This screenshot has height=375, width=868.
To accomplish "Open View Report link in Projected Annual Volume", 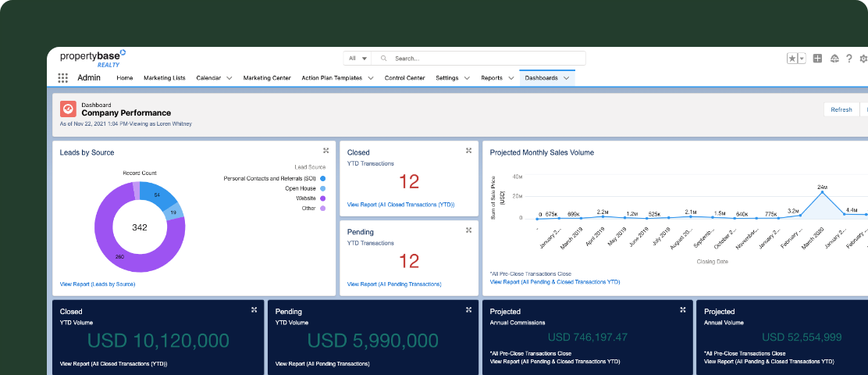I will coord(769,362).
